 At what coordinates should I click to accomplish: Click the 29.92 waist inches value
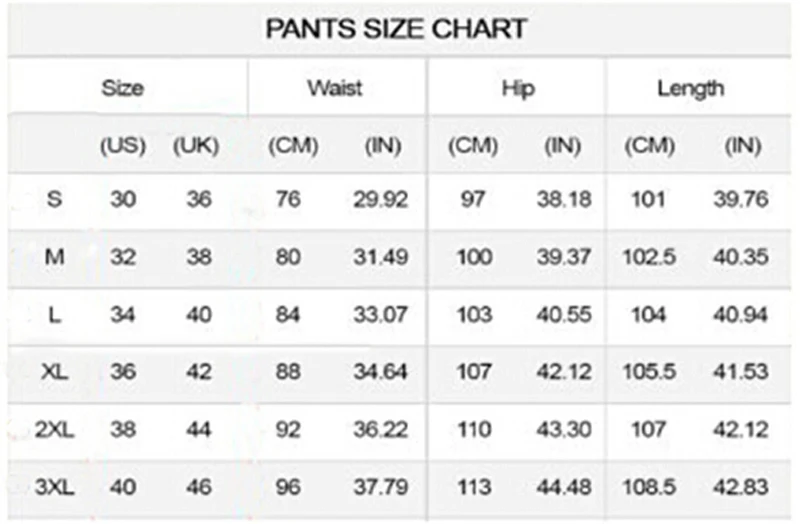[380, 199]
